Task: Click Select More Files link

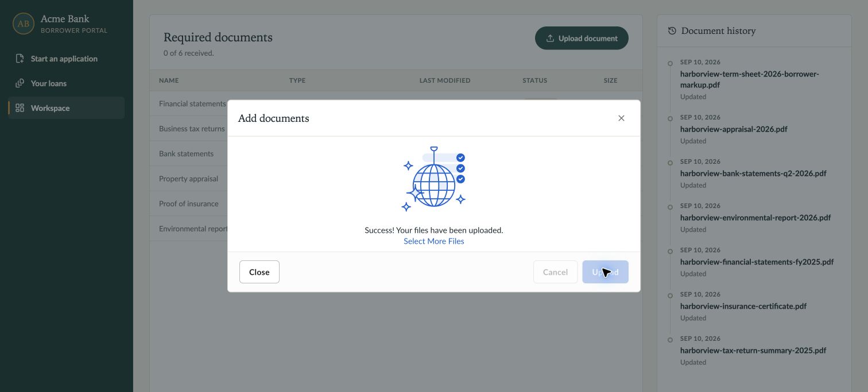Action: click(434, 241)
